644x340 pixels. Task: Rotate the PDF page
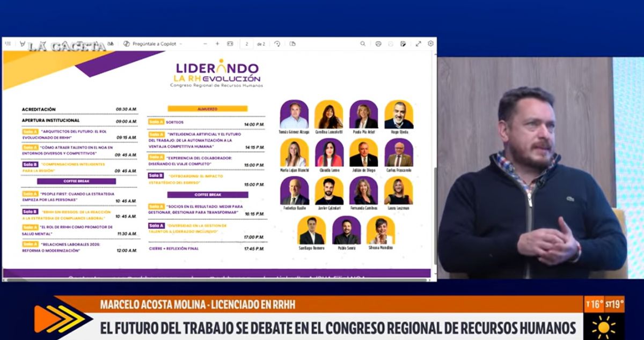click(277, 44)
